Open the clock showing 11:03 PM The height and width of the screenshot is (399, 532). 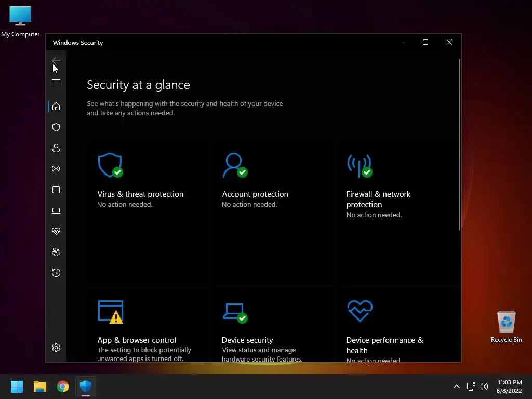click(x=509, y=387)
